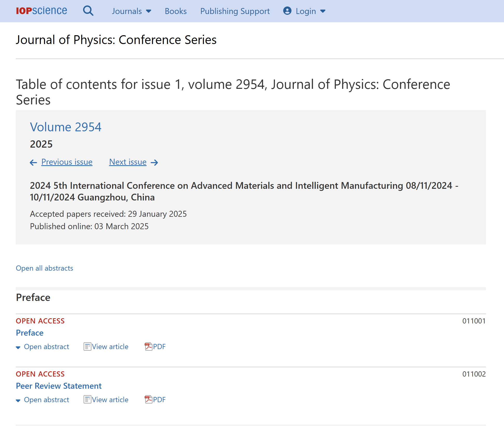
Task: Click the Journal of Physics: Conference Series heading
Action: click(x=116, y=40)
